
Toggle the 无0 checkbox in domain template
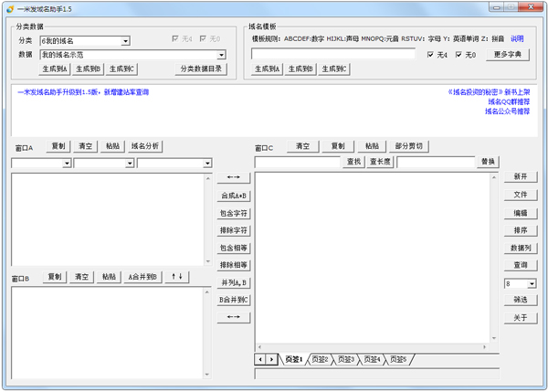459,55
